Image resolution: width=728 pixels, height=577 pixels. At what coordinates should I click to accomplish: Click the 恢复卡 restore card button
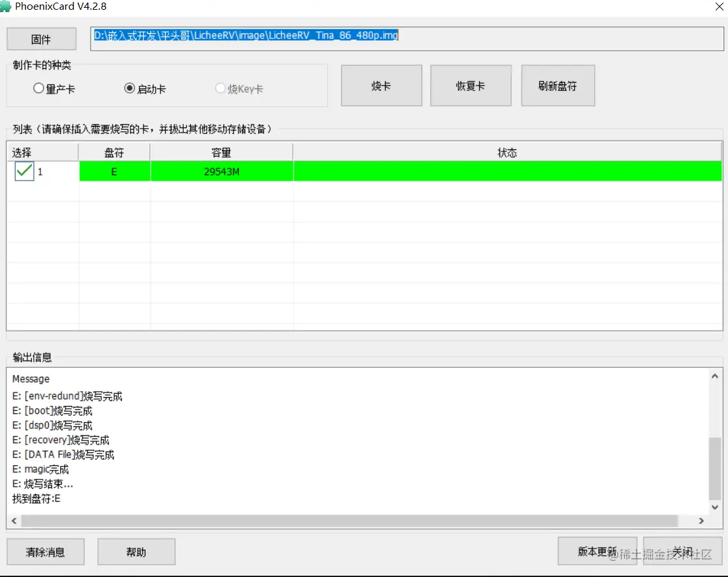click(x=470, y=85)
